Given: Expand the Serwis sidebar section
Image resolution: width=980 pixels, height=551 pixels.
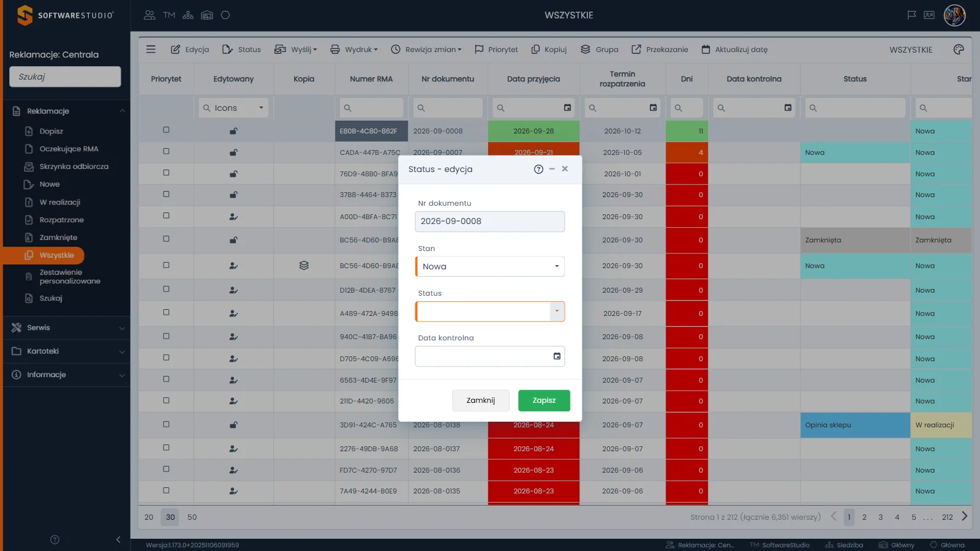Looking at the screenshot, I should tap(66, 328).
